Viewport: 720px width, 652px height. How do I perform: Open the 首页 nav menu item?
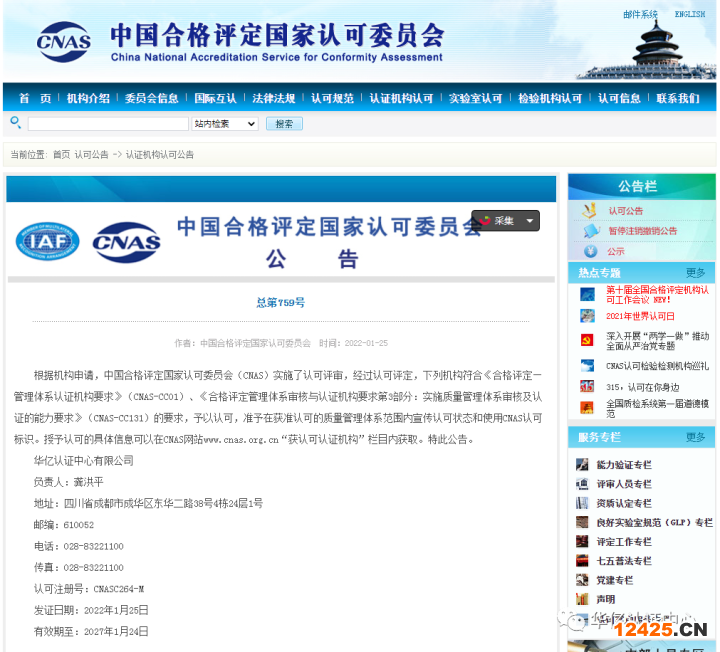coord(35,98)
